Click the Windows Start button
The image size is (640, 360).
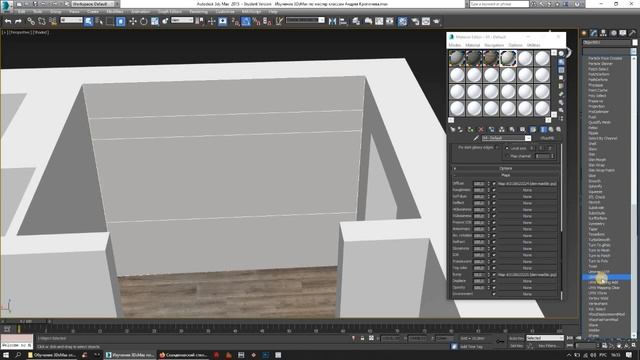[6, 355]
